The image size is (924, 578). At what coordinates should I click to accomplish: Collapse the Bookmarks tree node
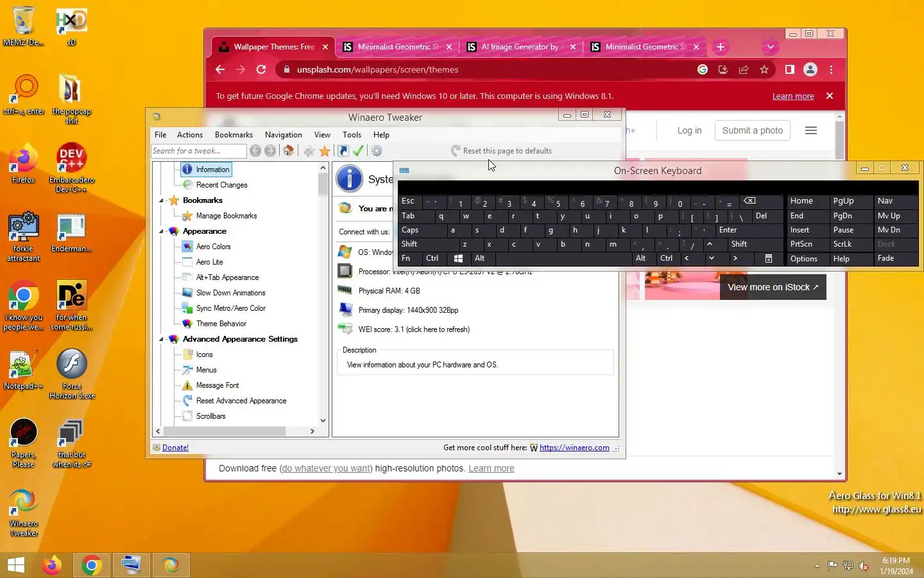click(161, 200)
